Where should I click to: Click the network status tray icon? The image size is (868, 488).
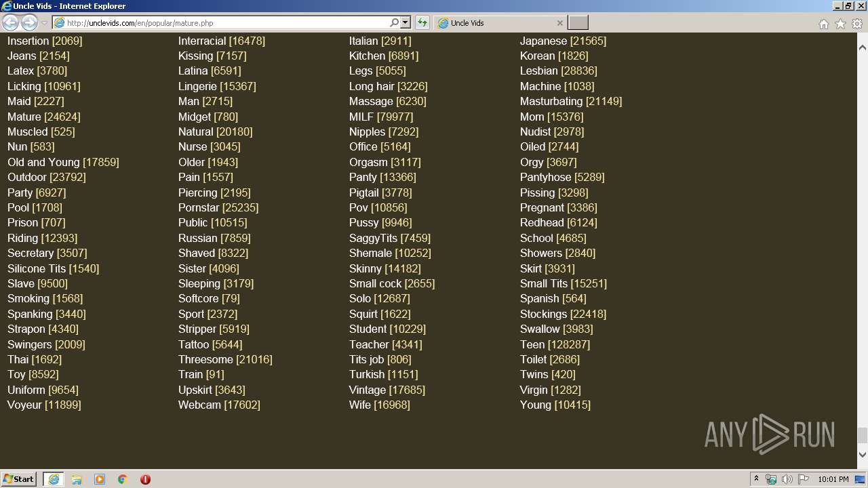771,479
